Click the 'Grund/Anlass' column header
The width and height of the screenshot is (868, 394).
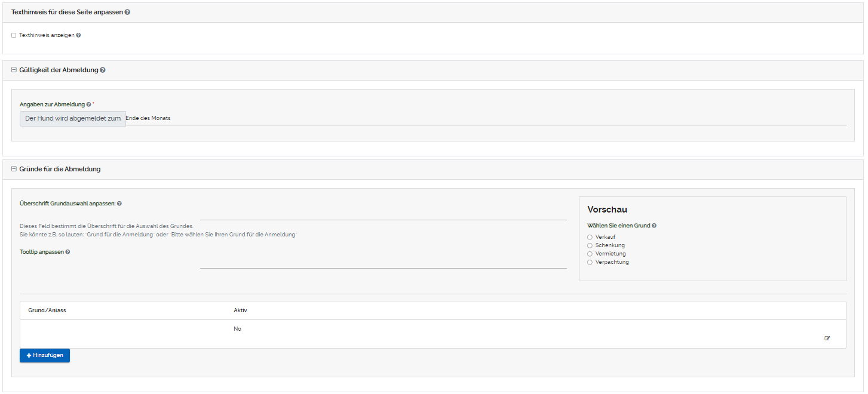[x=47, y=310]
